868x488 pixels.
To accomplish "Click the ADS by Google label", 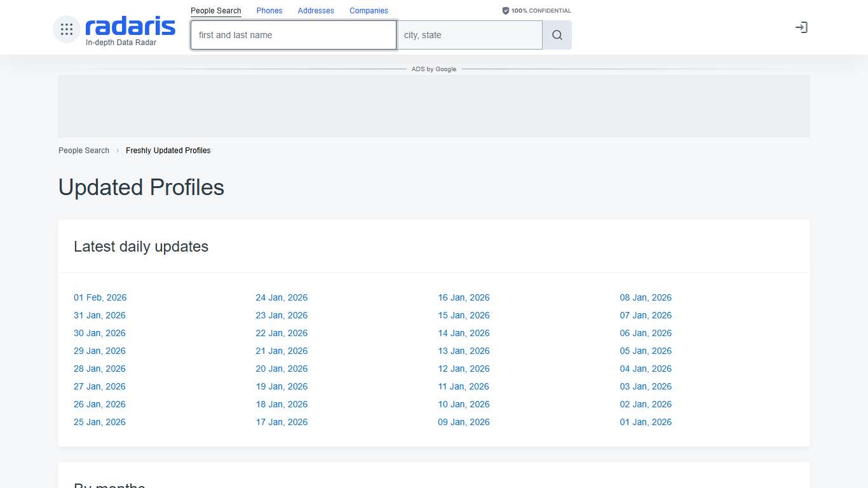I will pos(434,69).
